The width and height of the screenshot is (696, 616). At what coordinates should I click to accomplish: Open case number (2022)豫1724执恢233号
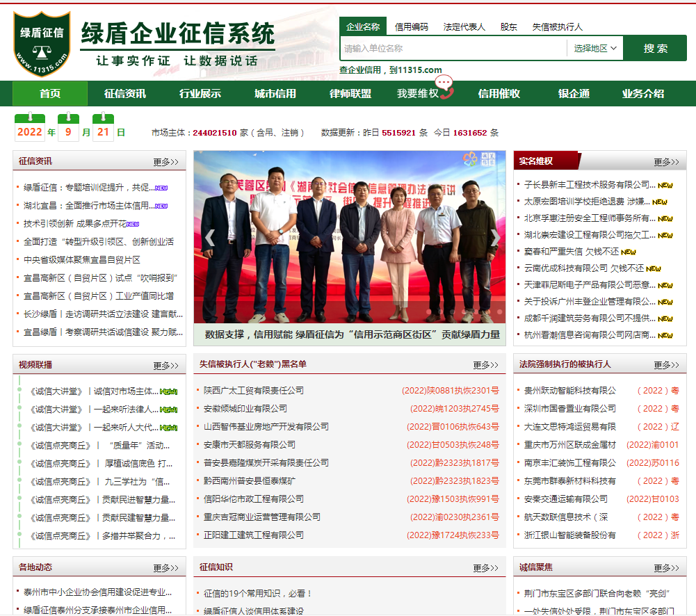(x=453, y=535)
